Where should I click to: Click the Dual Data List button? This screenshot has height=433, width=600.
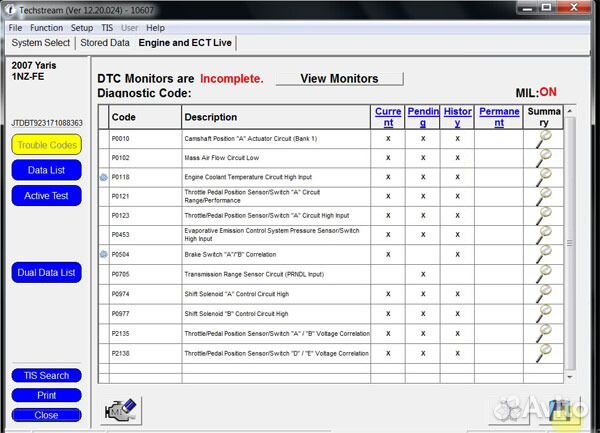pos(47,272)
